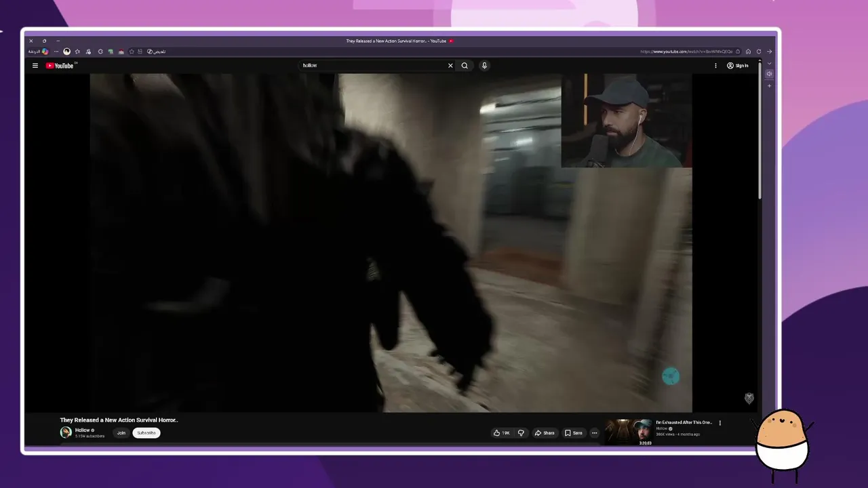Select the browser address bar URL
Image resolution: width=868 pixels, height=488 pixels.
point(686,52)
